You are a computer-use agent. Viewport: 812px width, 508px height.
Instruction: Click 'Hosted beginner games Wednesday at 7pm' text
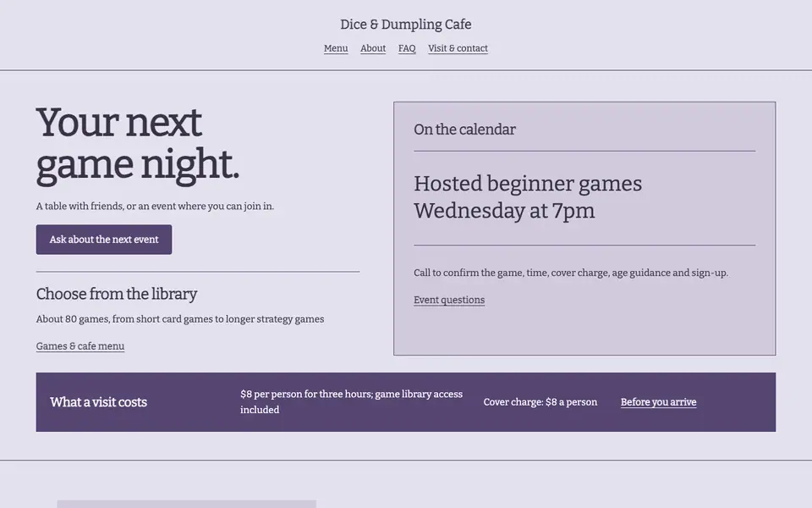[528, 197]
